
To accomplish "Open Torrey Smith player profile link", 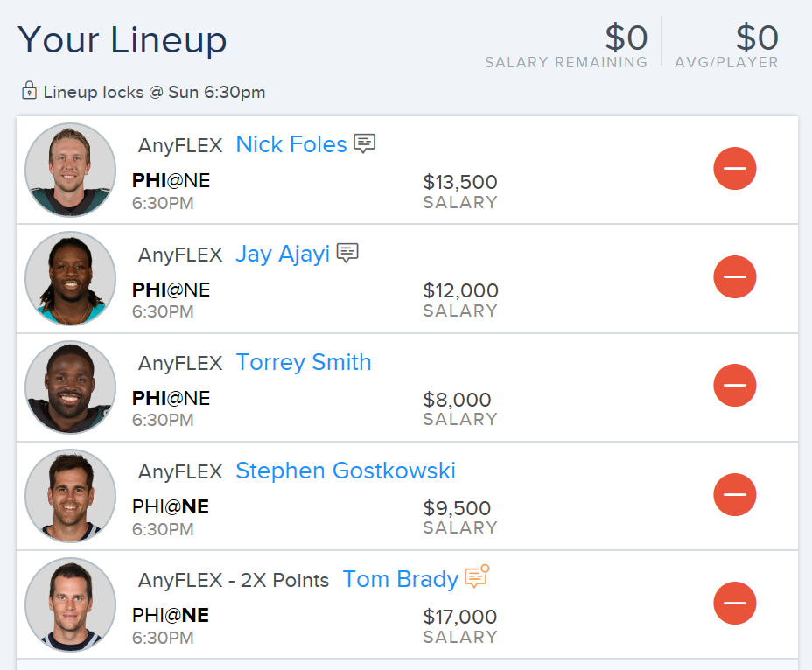I will click(304, 362).
